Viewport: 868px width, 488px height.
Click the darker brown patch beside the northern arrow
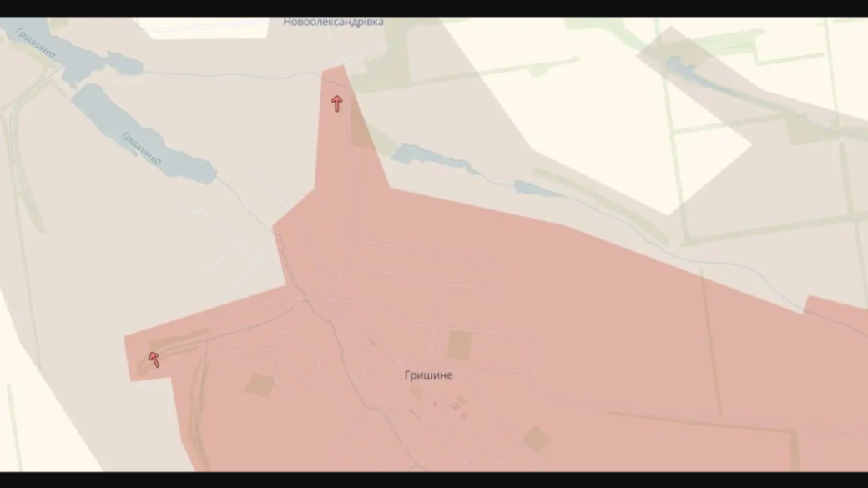pos(361,129)
